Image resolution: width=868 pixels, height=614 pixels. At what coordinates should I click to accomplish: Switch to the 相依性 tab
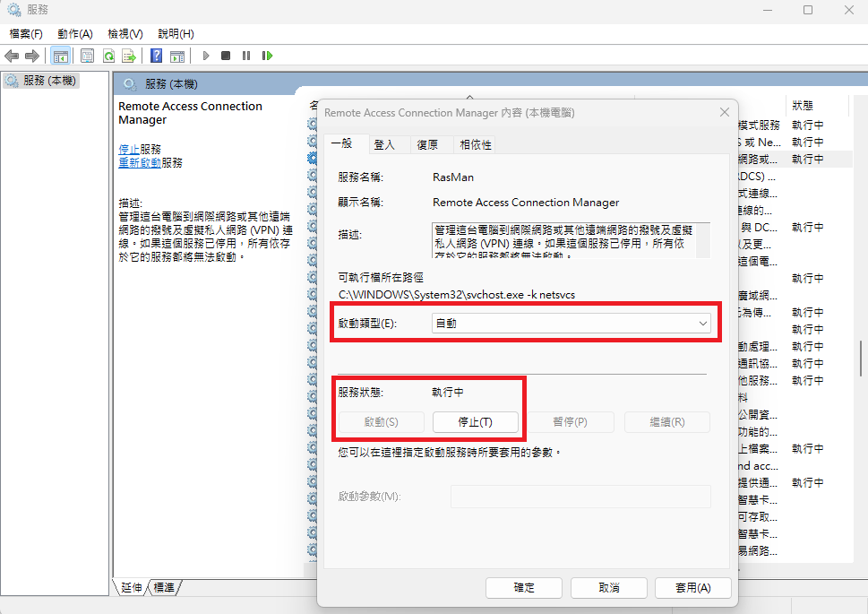[476, 144]
